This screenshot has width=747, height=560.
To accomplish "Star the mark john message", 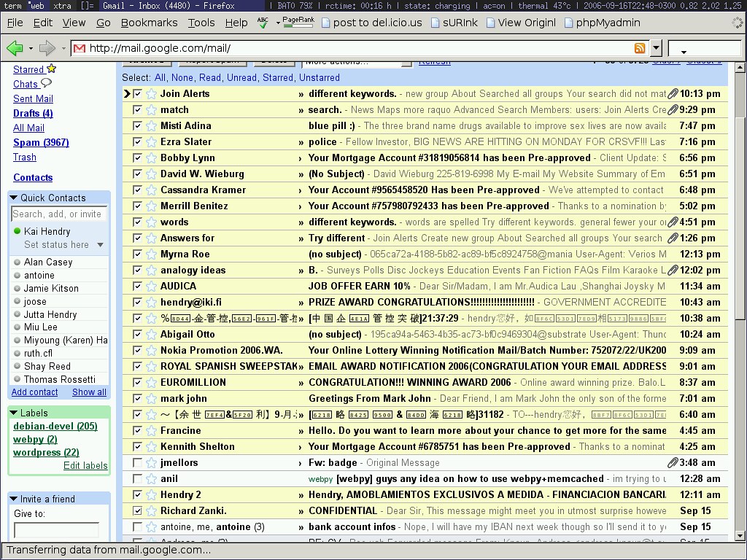I will 152,399.
